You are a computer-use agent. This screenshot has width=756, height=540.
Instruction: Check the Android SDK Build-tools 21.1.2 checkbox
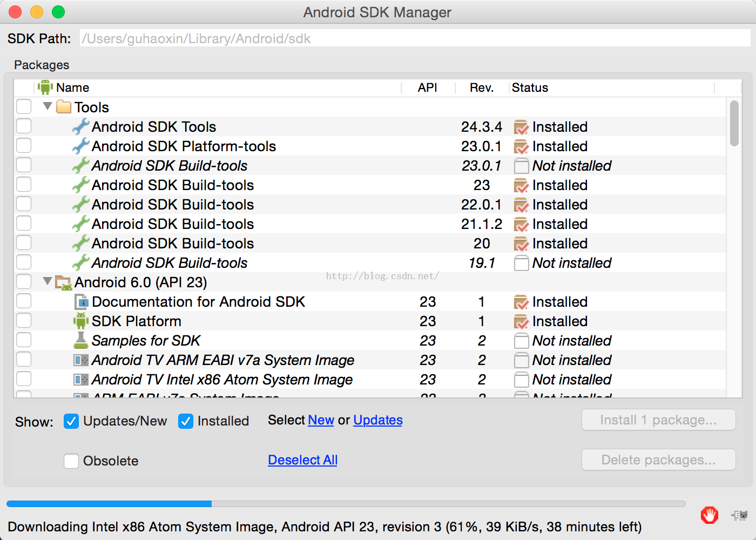[x=24, y=223]
